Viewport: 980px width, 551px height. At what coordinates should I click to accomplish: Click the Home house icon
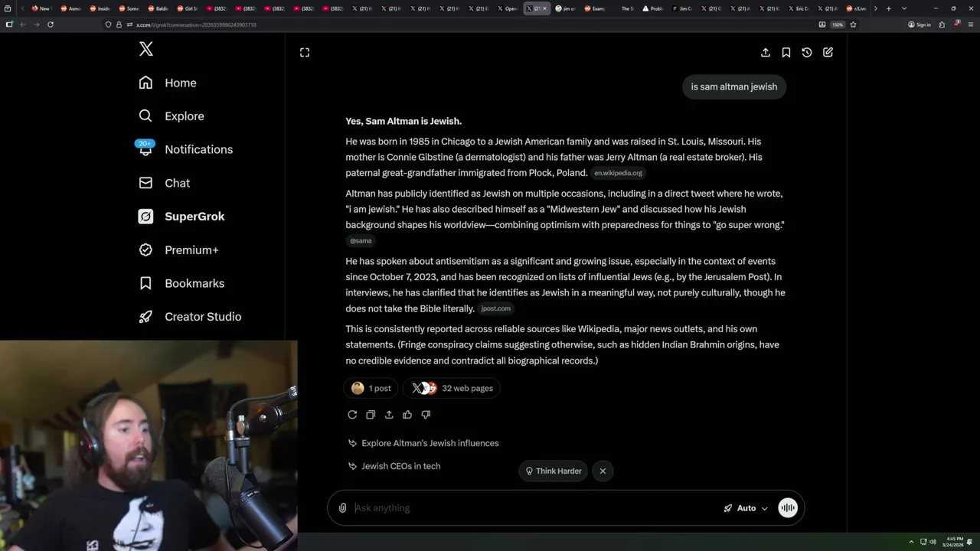click(145, 83)
